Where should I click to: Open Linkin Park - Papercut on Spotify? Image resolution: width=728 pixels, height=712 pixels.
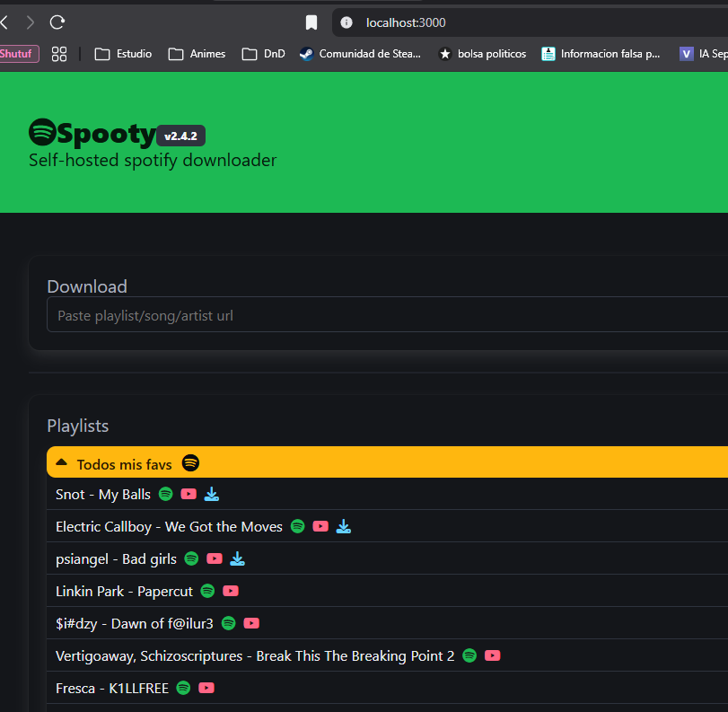coord(207,591)
